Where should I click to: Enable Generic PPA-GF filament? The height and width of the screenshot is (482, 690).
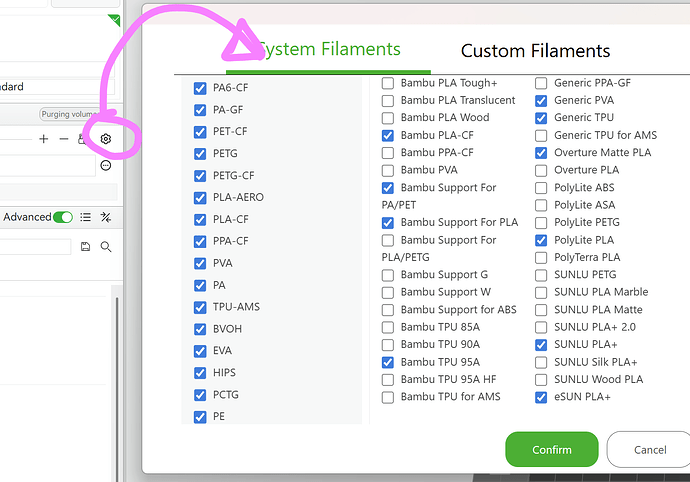(541, 83)
